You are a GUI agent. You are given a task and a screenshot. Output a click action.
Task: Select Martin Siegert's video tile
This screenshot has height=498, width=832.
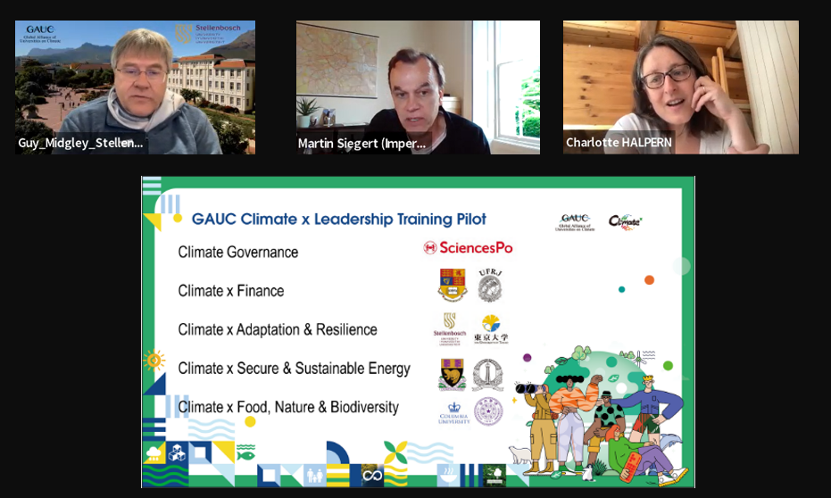coord(417,87)
